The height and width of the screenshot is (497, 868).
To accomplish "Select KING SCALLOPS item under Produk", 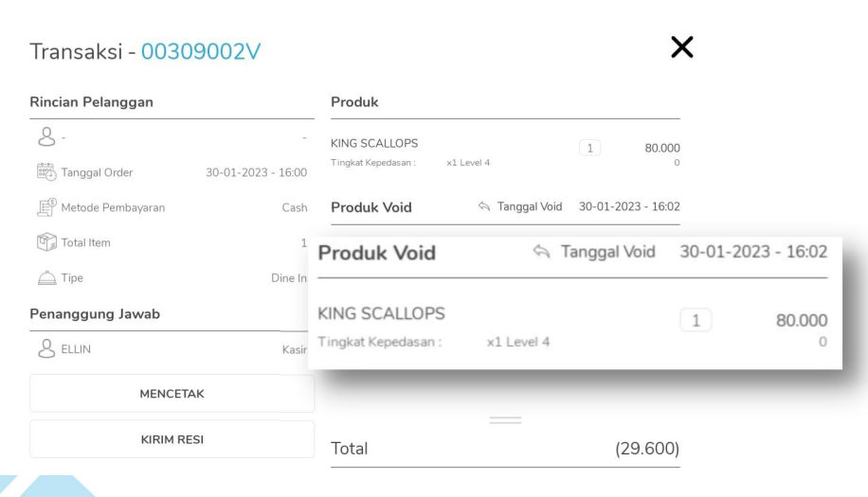I will (x=374, y=144).
